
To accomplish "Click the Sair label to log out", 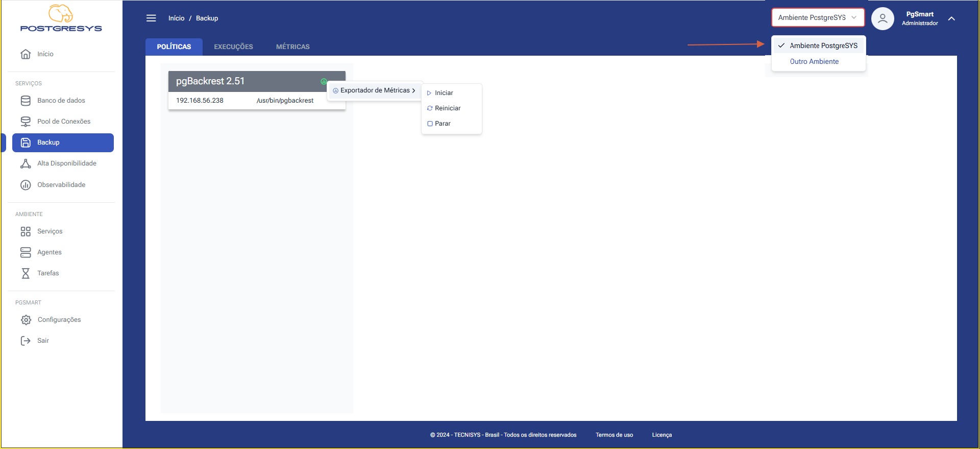I will pyautogui.click(x=43, y=341).
